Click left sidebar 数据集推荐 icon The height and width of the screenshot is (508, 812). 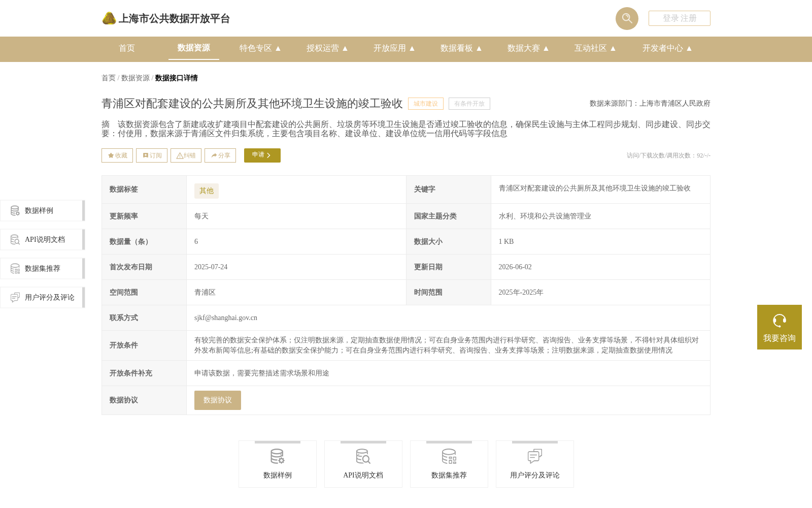[x=15, y=269]
